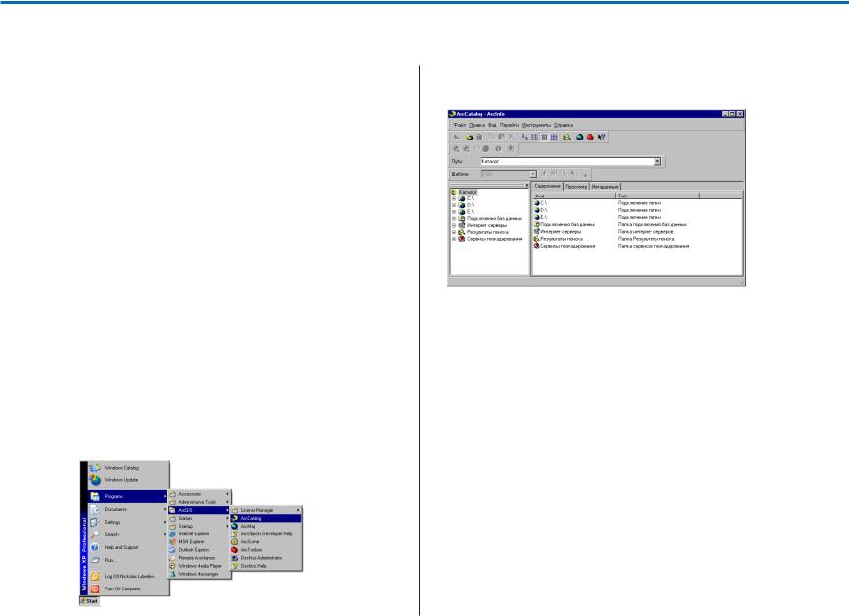The height and width of the screenshot is (616, 849).
Task: Expand Интернет серверы node in catalog tree
Action: pyautogui.click(x=454, y=225)
